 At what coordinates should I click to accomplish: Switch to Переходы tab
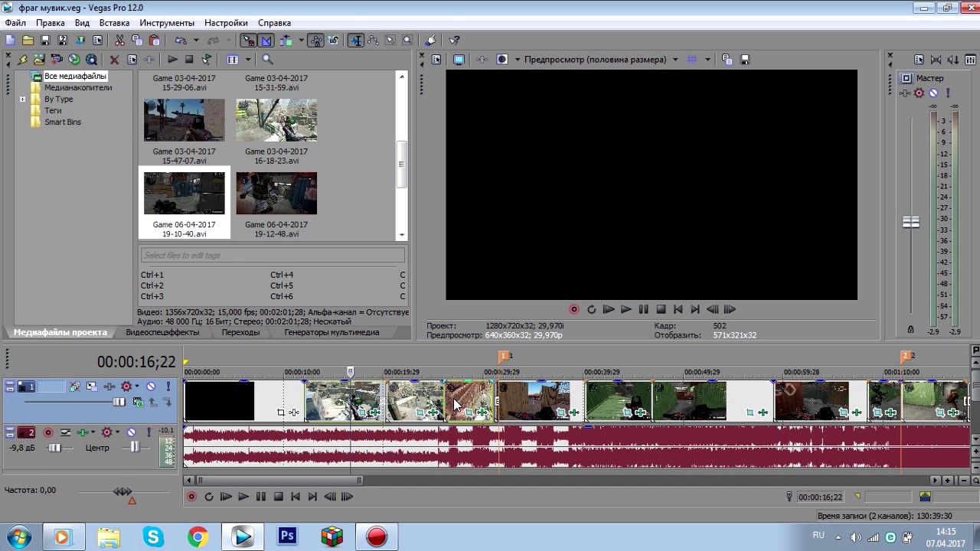pos(240,332)
